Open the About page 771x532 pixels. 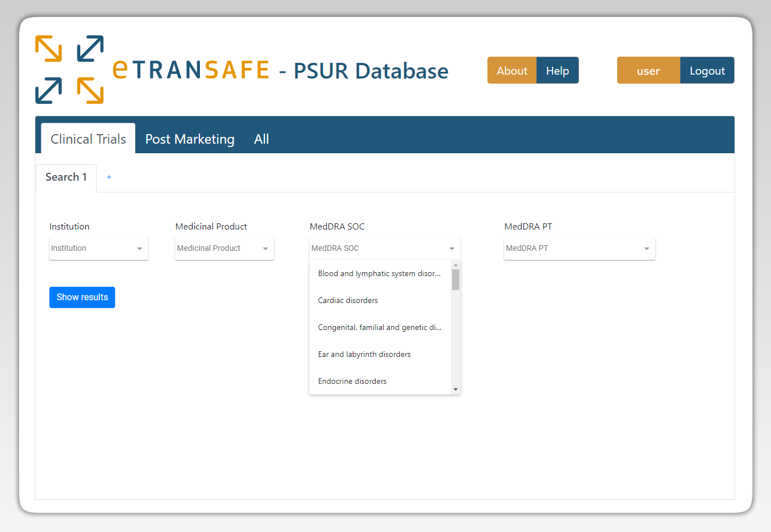[512, 70]
